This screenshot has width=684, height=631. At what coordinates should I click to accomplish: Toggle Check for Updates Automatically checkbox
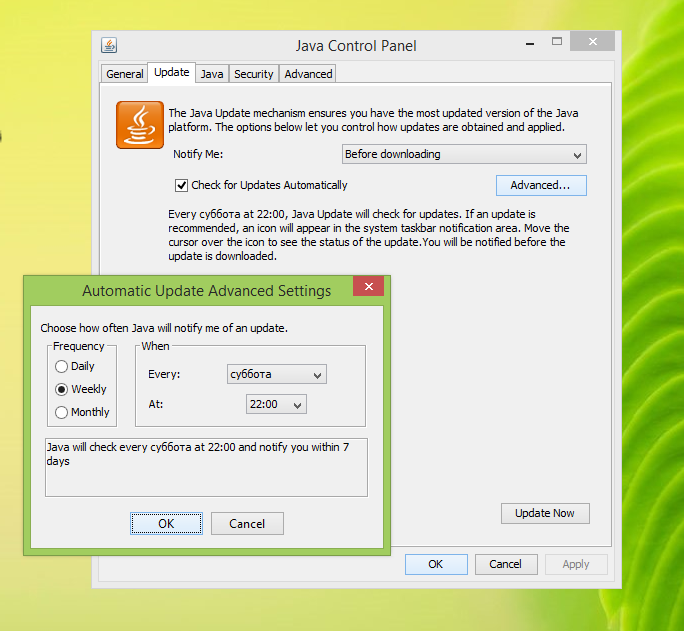[x=181, y=185]
